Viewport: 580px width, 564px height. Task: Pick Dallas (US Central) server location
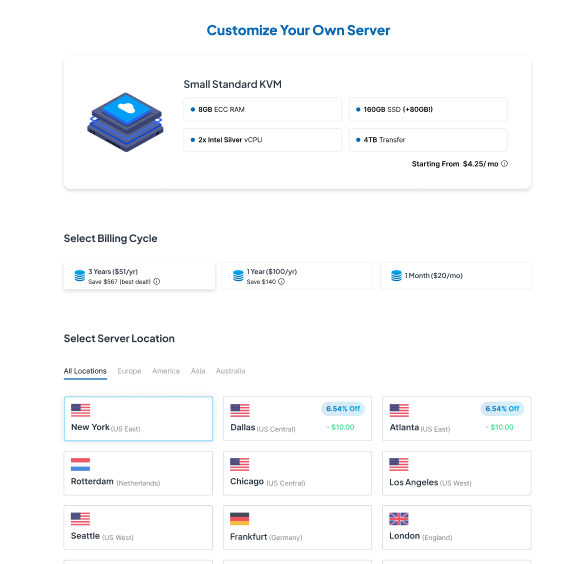(297, 419)
